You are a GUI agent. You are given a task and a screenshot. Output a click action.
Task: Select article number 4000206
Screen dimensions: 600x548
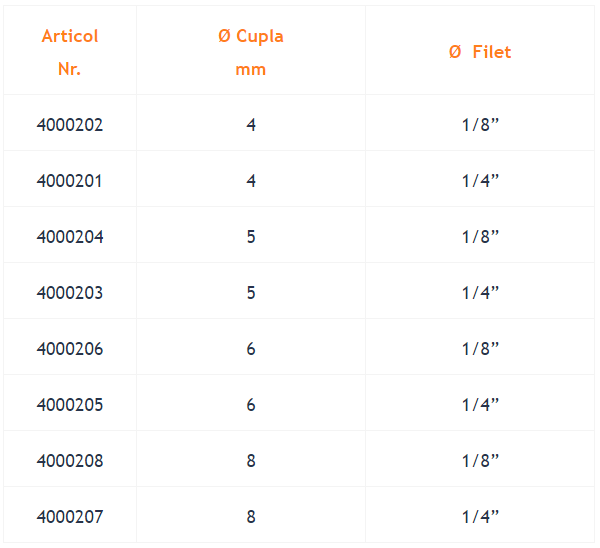(x=70, y=349)
